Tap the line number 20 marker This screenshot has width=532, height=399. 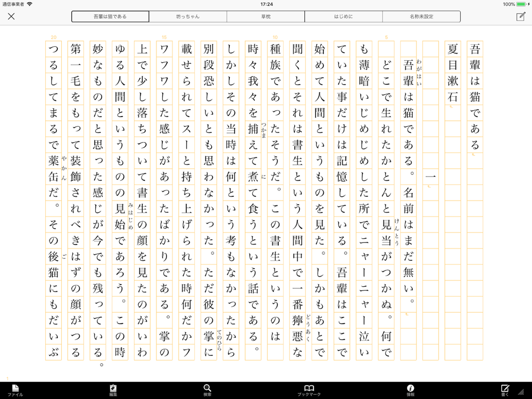[53, 37]
